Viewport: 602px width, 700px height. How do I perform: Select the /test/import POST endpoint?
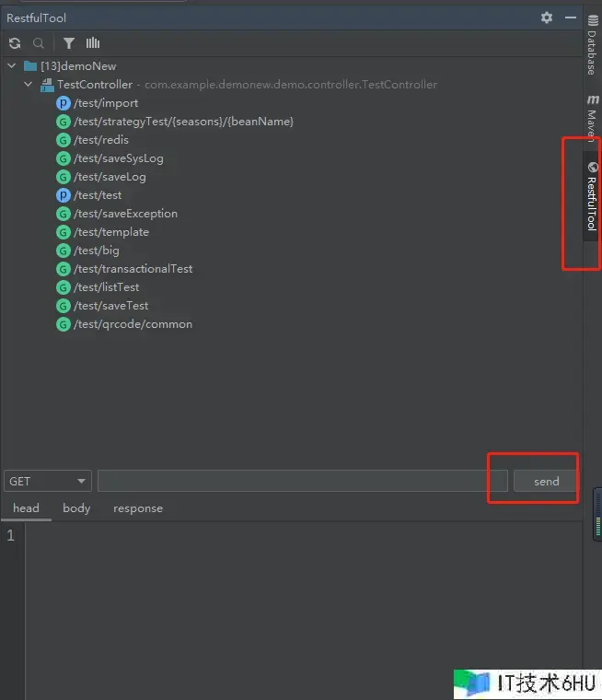[106, 103]
